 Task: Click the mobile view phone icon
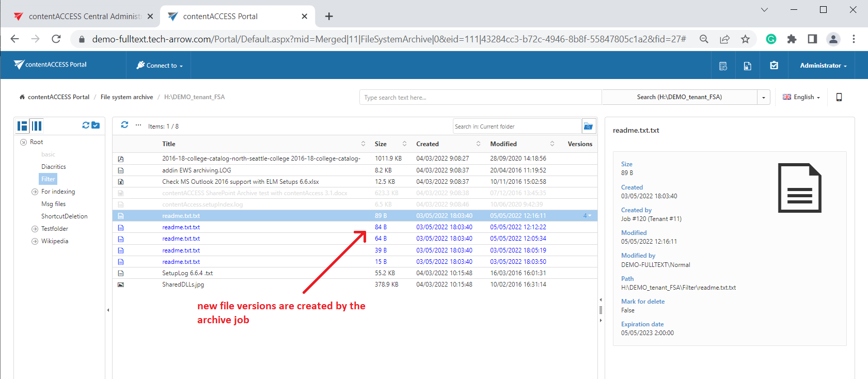(x=839, y=97)
